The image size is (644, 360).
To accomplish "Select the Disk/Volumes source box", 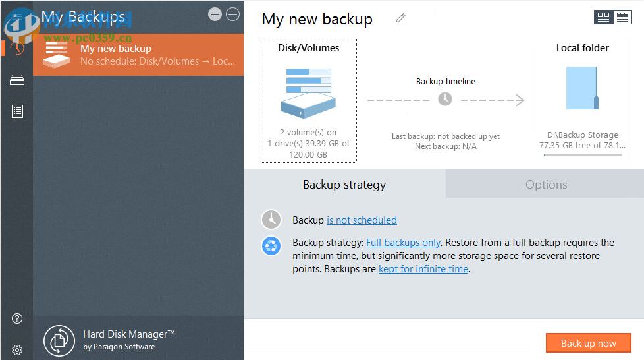I will 309,100.
